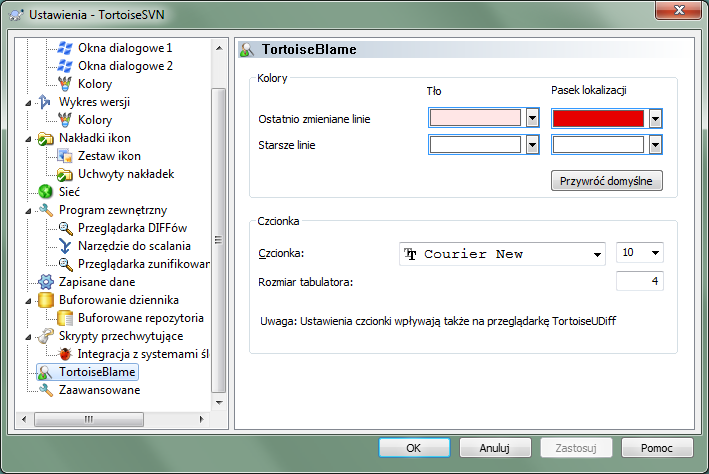This screenshot has width=709, height=474.
Task: Click the tree horizontal scroll right arrow
Action: (201, 419)
